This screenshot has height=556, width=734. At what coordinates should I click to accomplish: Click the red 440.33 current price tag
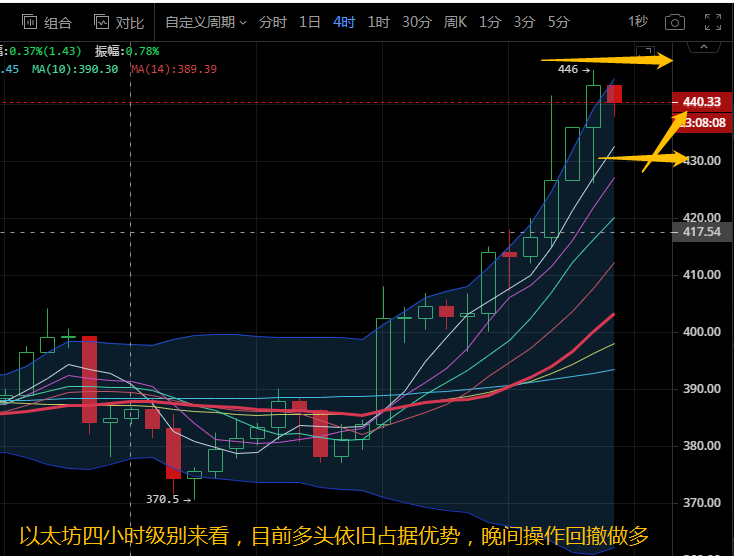pos(703,102)
